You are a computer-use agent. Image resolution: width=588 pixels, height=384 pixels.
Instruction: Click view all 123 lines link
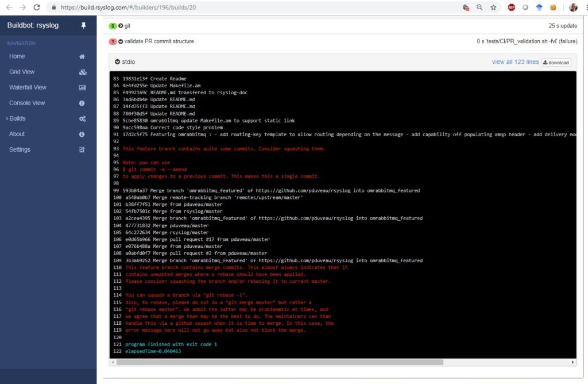pyautogui.click(x=515, y=62)
